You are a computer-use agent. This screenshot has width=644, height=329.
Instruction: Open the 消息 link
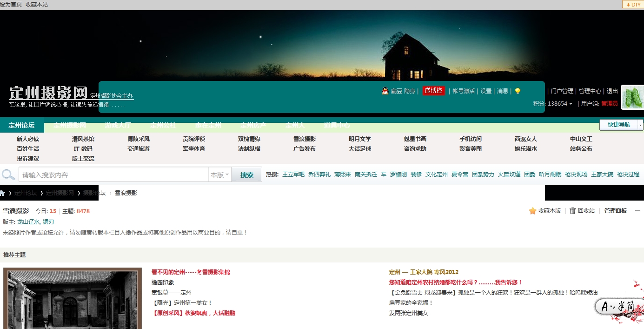(503, 91)
